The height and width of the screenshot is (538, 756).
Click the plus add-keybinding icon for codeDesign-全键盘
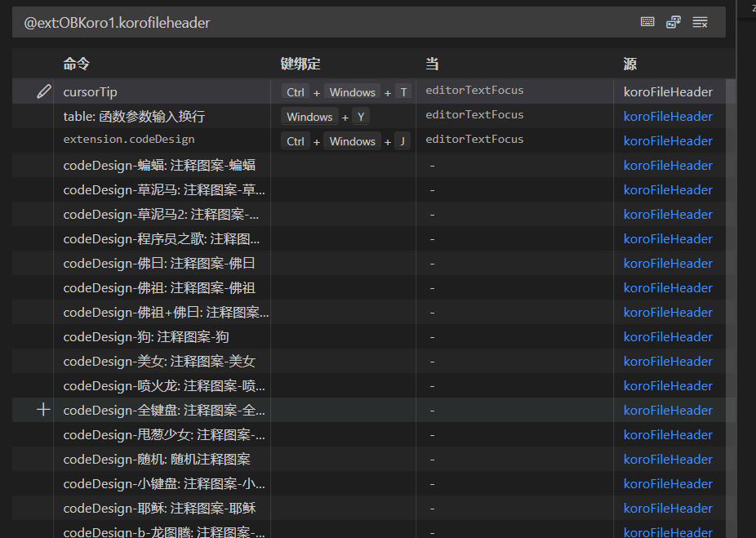point(43,410)
